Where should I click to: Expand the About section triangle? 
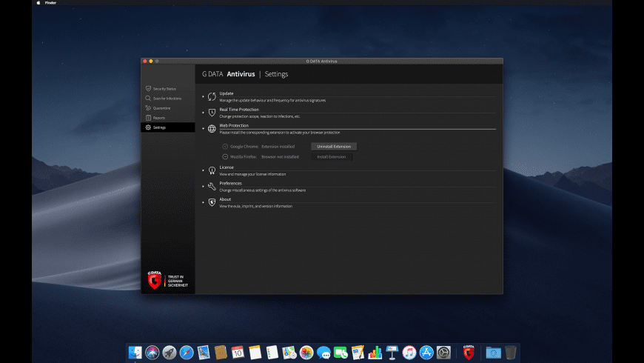click(203, 202)
